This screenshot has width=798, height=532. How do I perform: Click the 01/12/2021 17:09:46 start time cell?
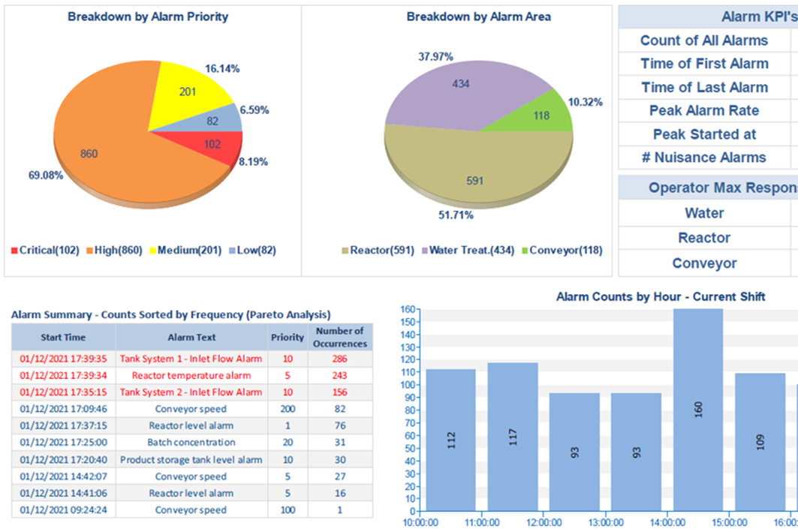tap(64, 409)
